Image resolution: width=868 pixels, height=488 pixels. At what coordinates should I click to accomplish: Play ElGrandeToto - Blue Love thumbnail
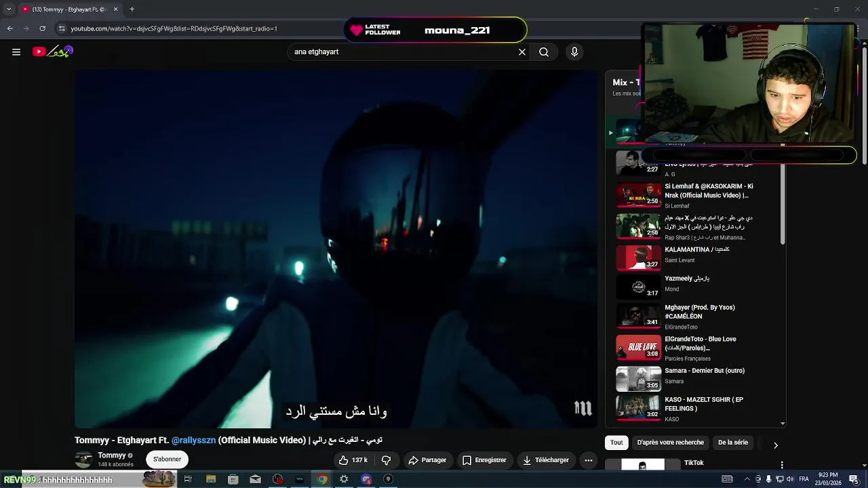[638, 347]
